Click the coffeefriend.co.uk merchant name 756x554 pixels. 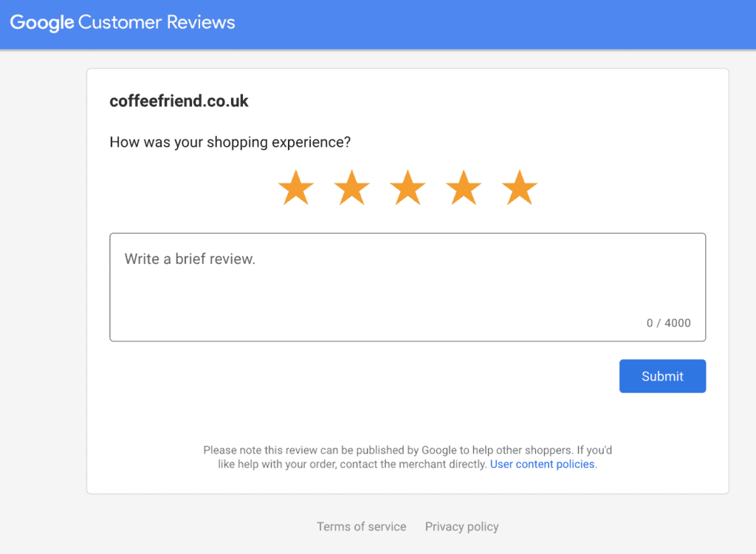(x=179, y=102)
